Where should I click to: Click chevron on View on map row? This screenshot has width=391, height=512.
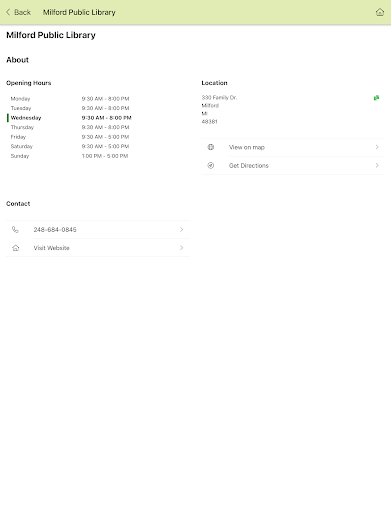[377, 147]
